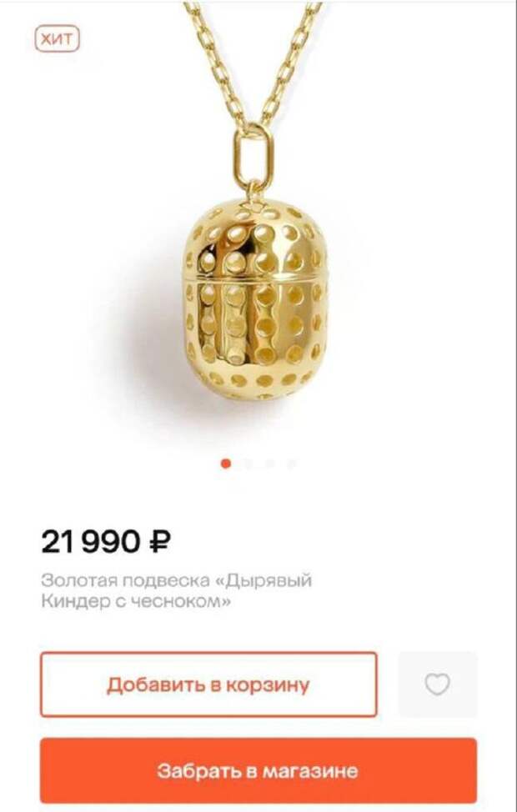Jump to the third carousel dot
Image resolution: width=517 pixels, height=812 pixels.
[x=269, y=464]
